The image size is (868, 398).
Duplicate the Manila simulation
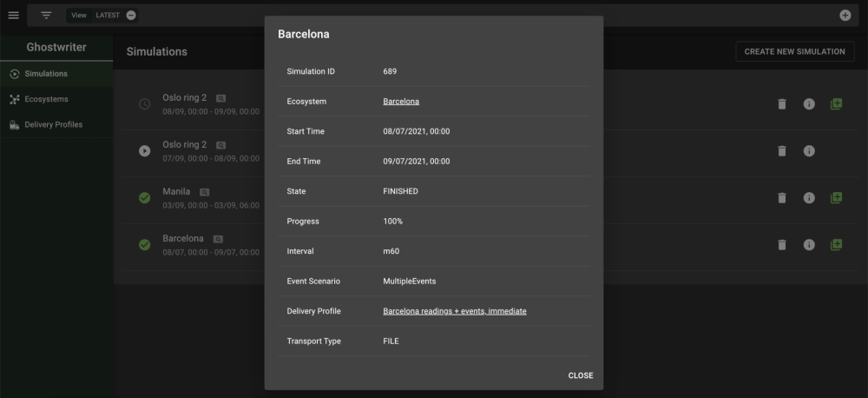[836, 198]
